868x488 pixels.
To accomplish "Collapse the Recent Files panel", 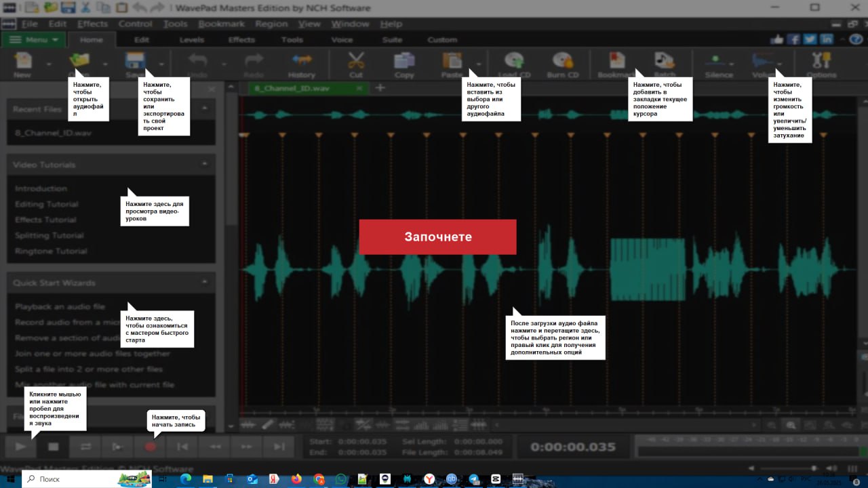I will pyautogui.click(x=205, y=108).
